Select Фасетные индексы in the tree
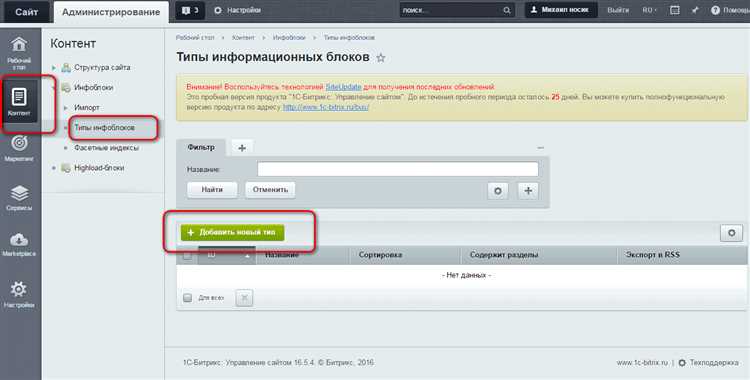 [106, 148]
